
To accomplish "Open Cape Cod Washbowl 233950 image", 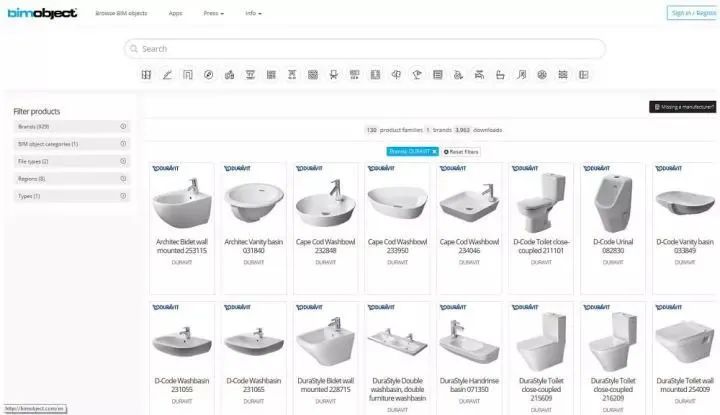I will point(398,202).
